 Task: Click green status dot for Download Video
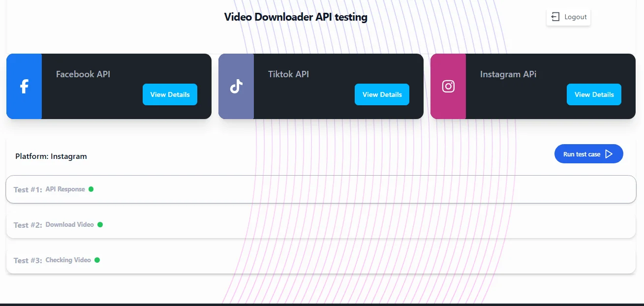[100, 225]
